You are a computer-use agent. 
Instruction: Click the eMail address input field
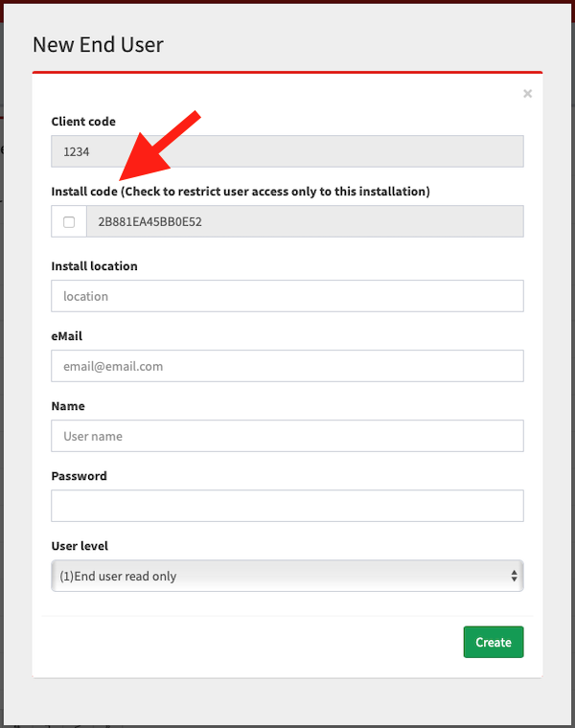[287, 366]
